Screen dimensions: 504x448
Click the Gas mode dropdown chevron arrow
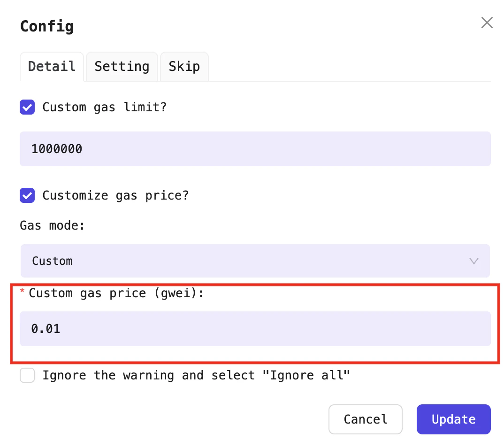474,261
